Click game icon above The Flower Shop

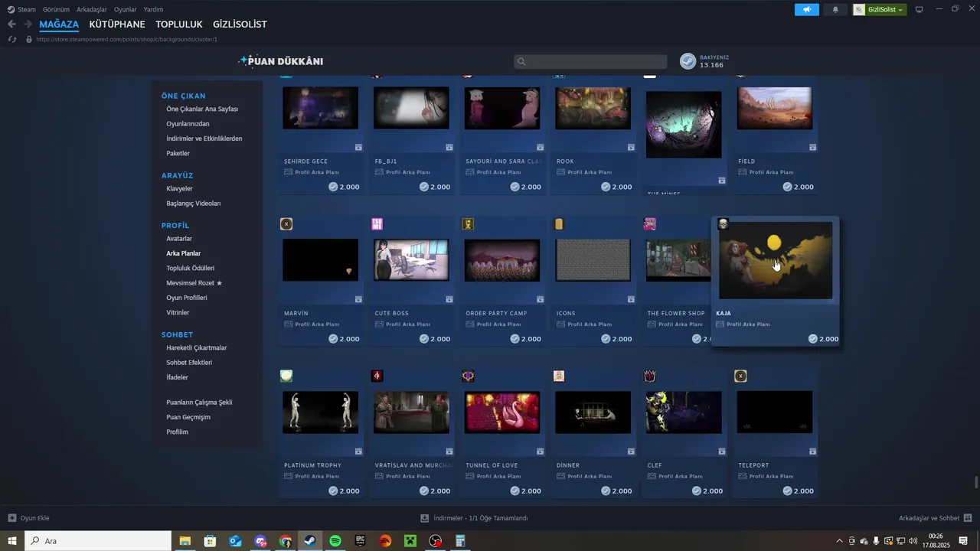click(650, 224)
